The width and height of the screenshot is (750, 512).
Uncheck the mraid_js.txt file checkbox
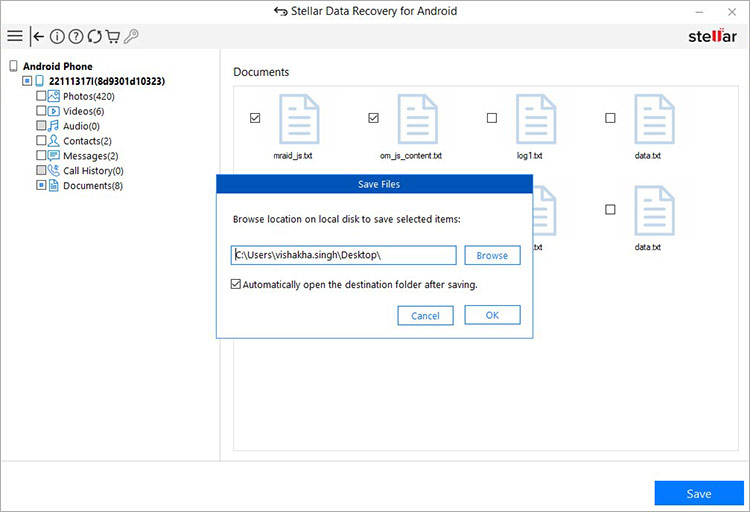(255, 118)
